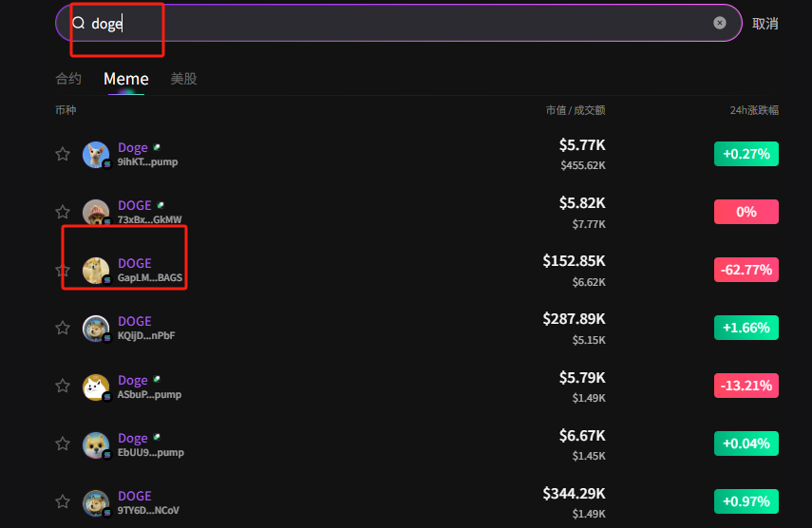The height and width of the screenshot is (528, 812).
Task: Toggle star for Doge EbUU9...pump
Action: point(63,444)
